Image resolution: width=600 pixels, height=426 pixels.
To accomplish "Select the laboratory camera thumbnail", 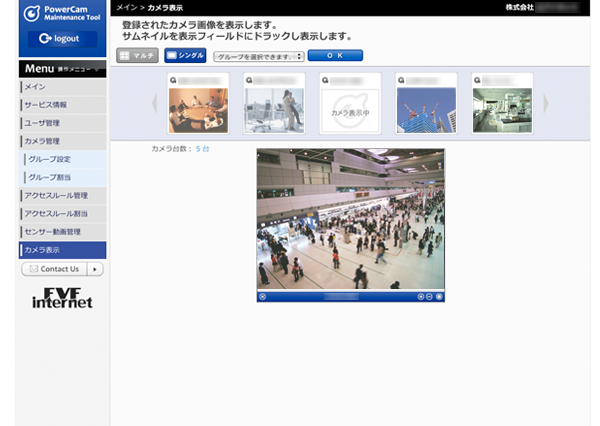I will click(502, 111).
